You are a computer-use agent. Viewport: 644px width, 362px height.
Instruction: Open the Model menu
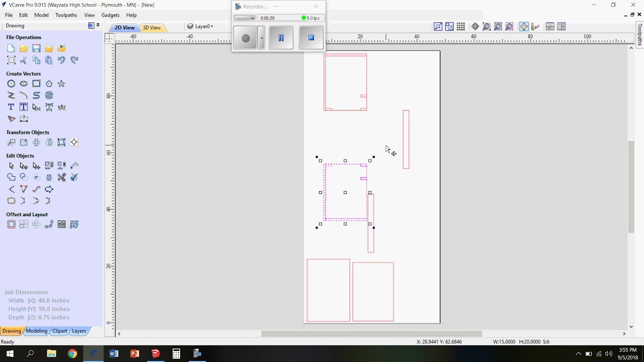click(41, 15)
